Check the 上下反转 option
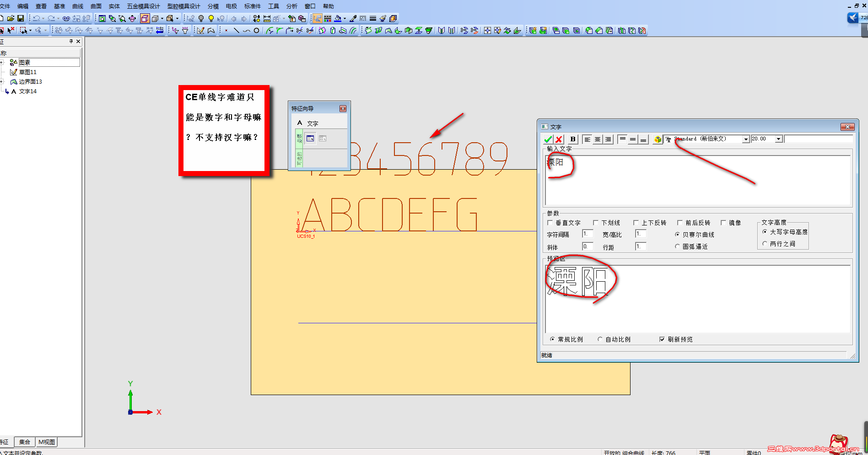868x455 pixels. coord(636,223)
